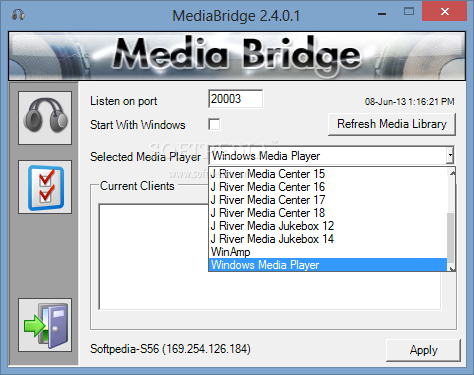The width and height of the screenshot is (474, 375).
Task: Choose J River Media Center 18
Action: point(328,213)
